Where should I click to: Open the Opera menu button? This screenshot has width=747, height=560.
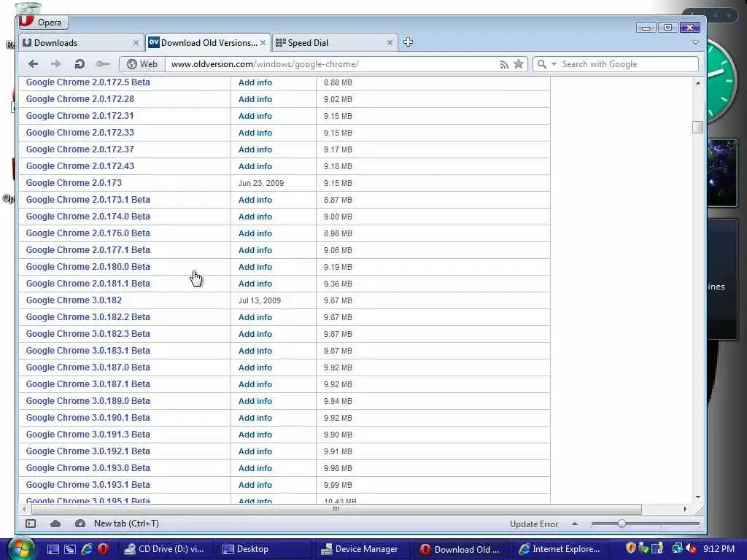coord(43,22)
